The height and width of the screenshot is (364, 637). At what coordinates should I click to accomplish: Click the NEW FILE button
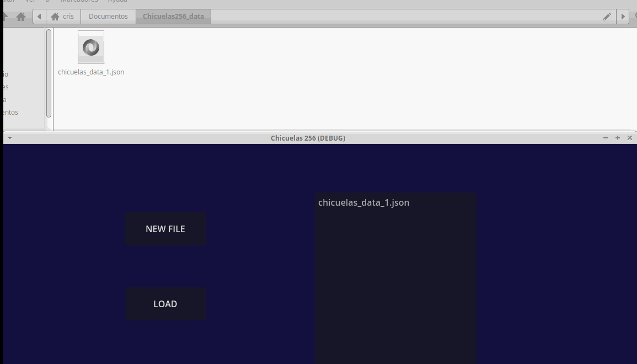click(x=165, y=229)
